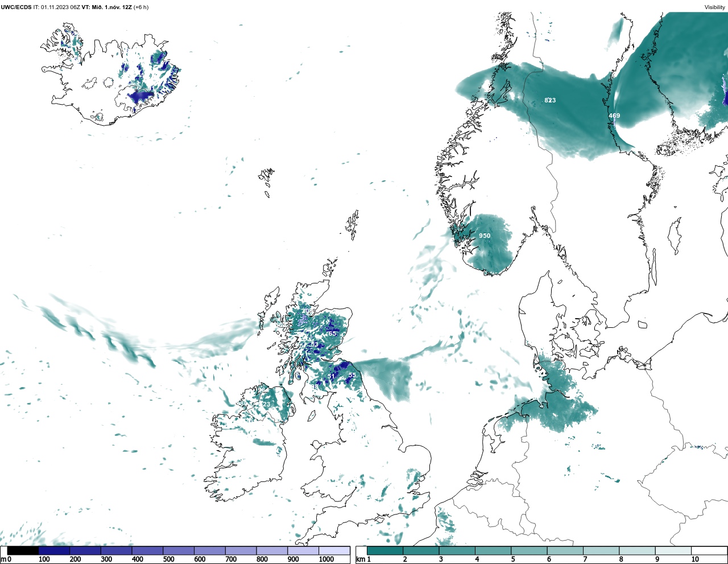Click the black 0–100 m legend swatch
The image size is (728, 564).
[x=23, y=550]
